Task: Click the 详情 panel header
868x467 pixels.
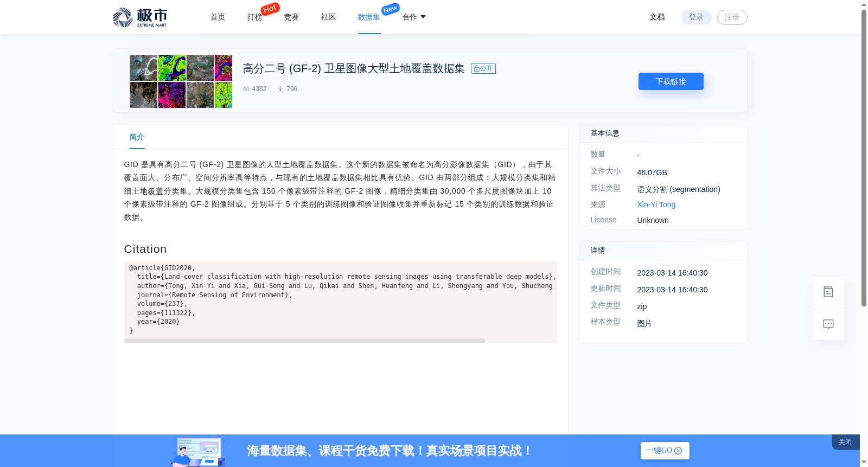Action: (663, 251)
